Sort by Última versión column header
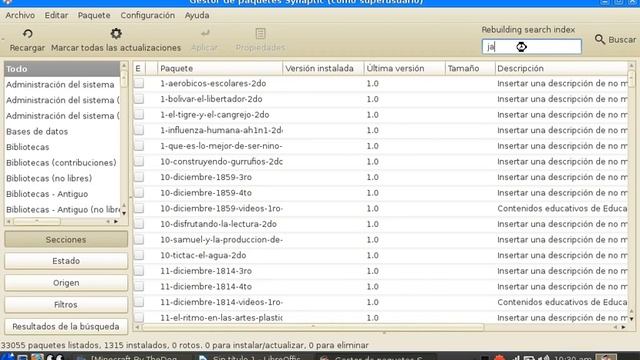This screenshot has width=640, height=360. click(x=404, y=69)
